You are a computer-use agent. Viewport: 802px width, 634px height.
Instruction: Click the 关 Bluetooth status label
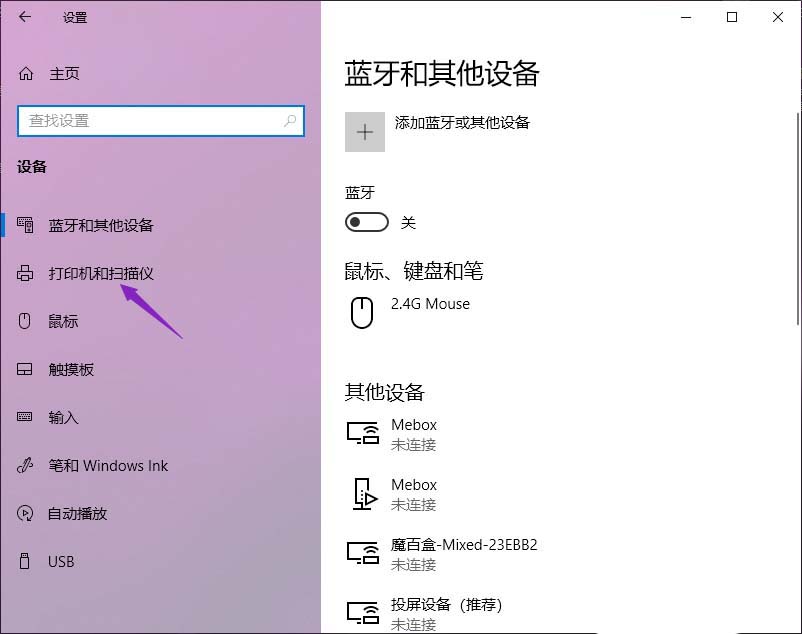pyautogui.click(x=408, y=223)
